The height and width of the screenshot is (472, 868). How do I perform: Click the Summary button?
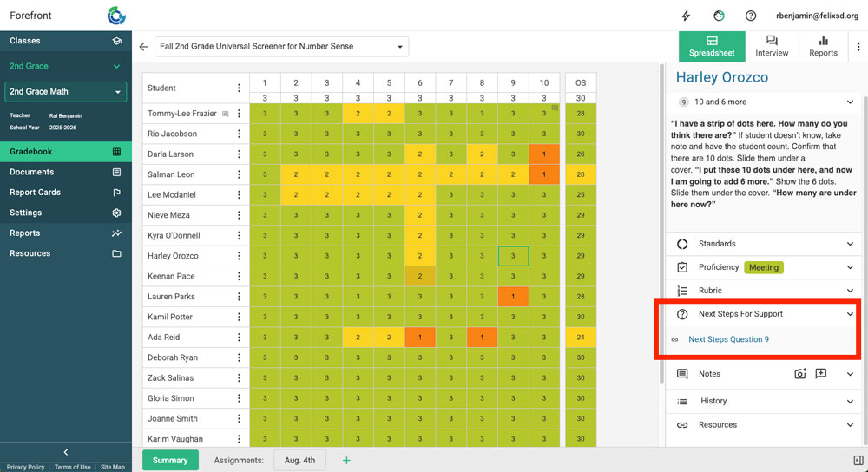click(170, 460)
